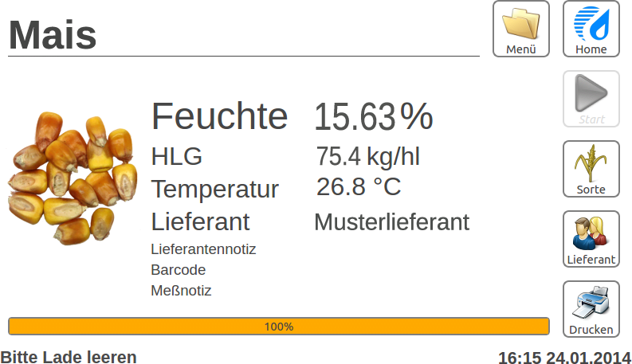The height and width of the screenshot is (364, 632).
Task: Click the Bitte Lade leeren status message
Action: 69,357
